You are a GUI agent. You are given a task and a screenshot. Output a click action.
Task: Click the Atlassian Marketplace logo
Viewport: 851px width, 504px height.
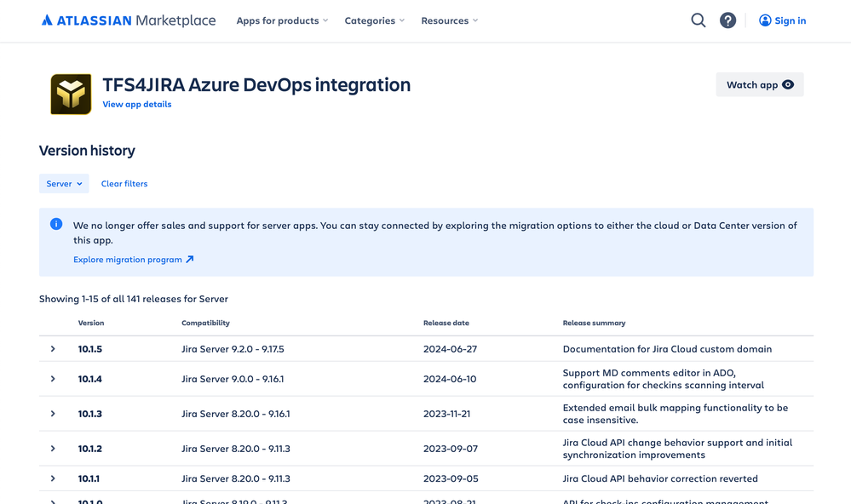(x=129, y=20)
